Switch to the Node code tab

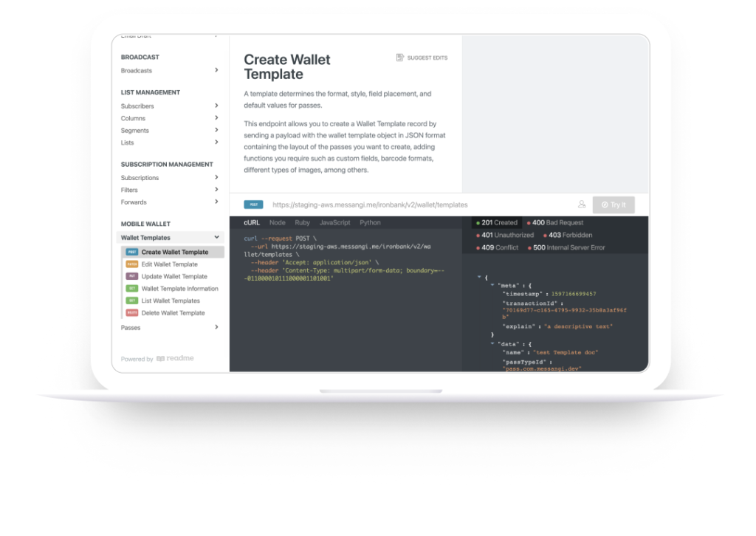pyautogui.click(x=277, y=222)
